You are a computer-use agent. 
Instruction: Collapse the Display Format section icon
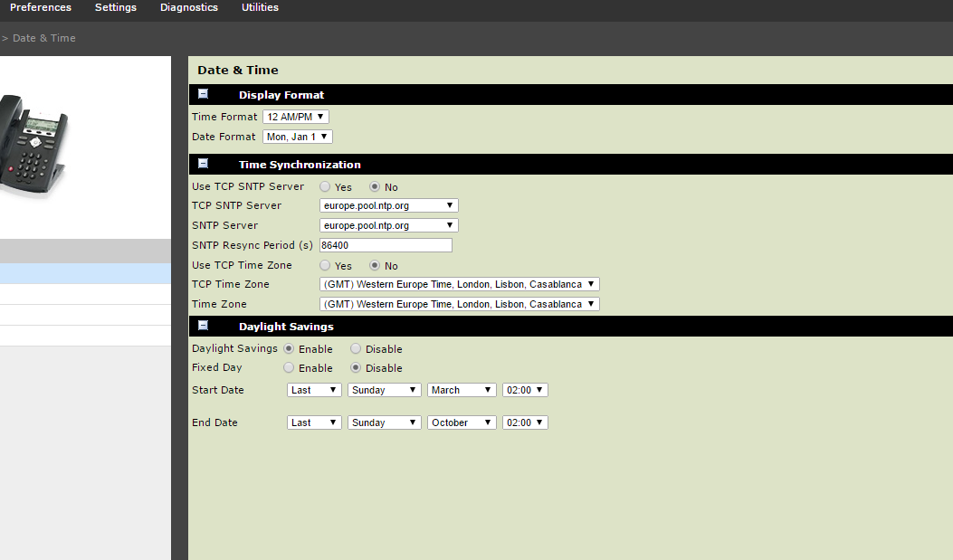(203, 94)
